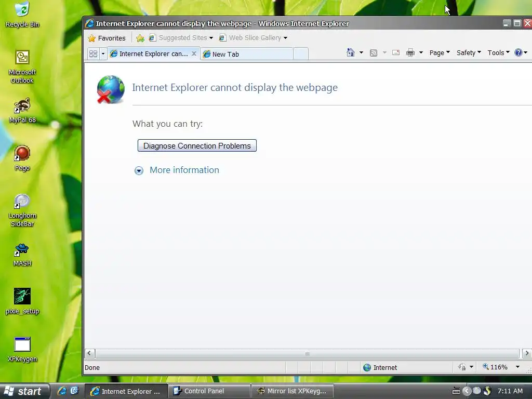The height and width of the screenshot is (399, 532).
Task: Click the Start button
Action: (x=24, y=391)
